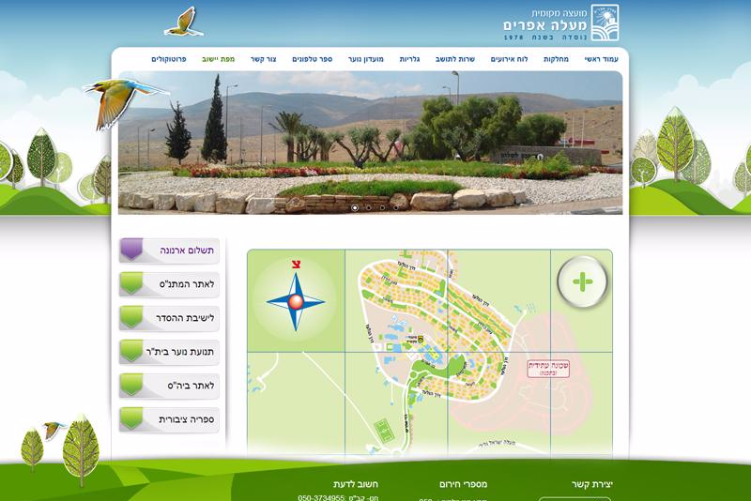Open the ספר טלפונים menu item
751x501 pixels.
[312, 59]
